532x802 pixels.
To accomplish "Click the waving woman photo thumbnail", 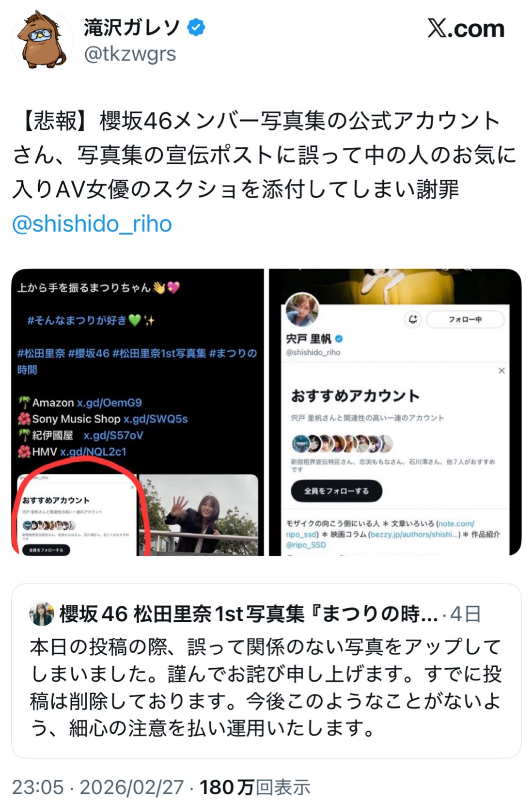I will point(199,515).
